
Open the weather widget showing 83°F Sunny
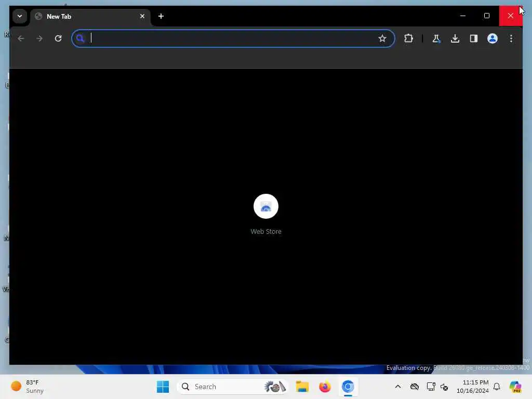pyautogui.click(x=27, y=387)
